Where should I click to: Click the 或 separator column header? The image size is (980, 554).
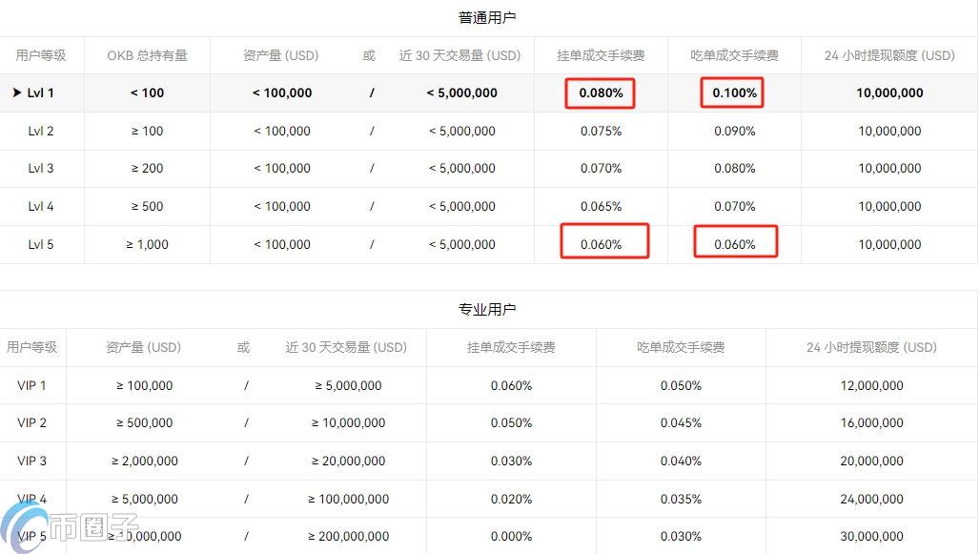tap(369, 55)
